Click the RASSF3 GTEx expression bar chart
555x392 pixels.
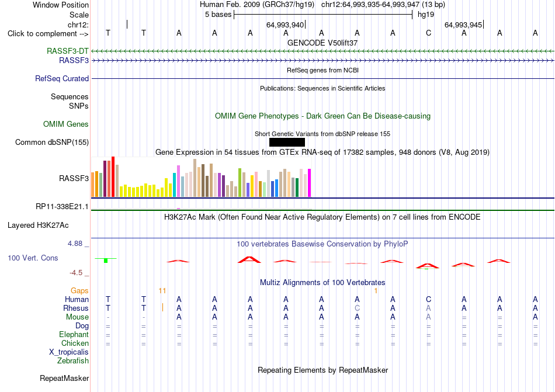pyautogui.click(x=201, y=177)
